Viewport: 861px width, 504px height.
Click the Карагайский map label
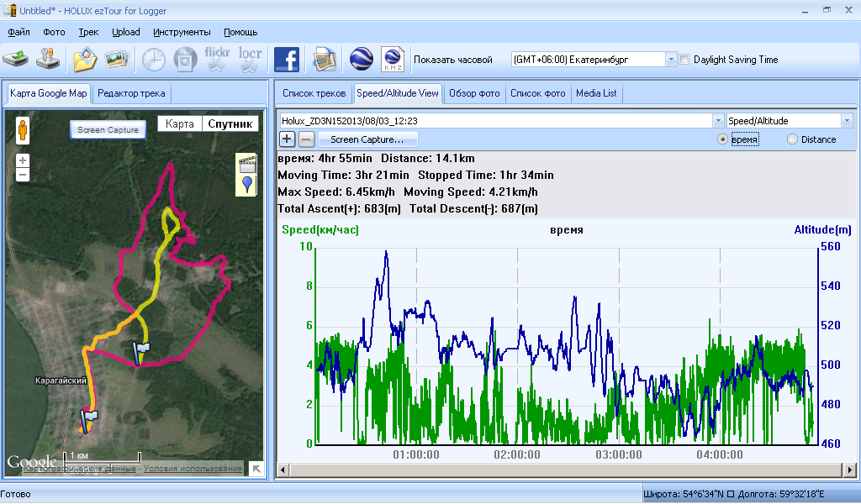coord(61,380)
